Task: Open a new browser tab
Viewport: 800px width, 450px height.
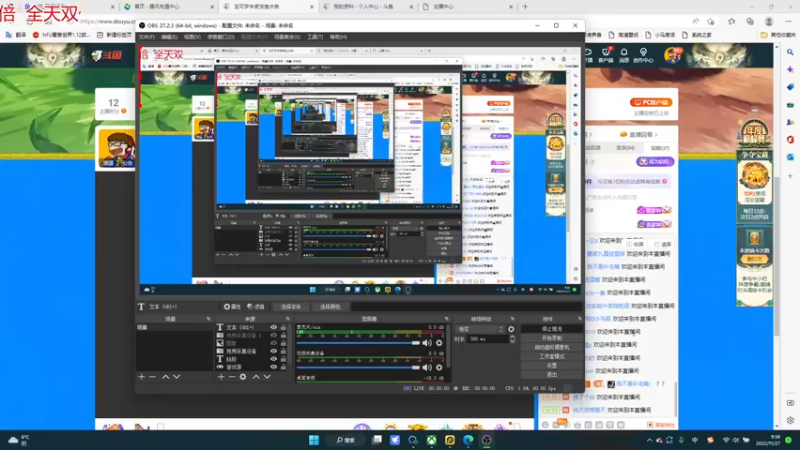Action: (x=525, y=7)
